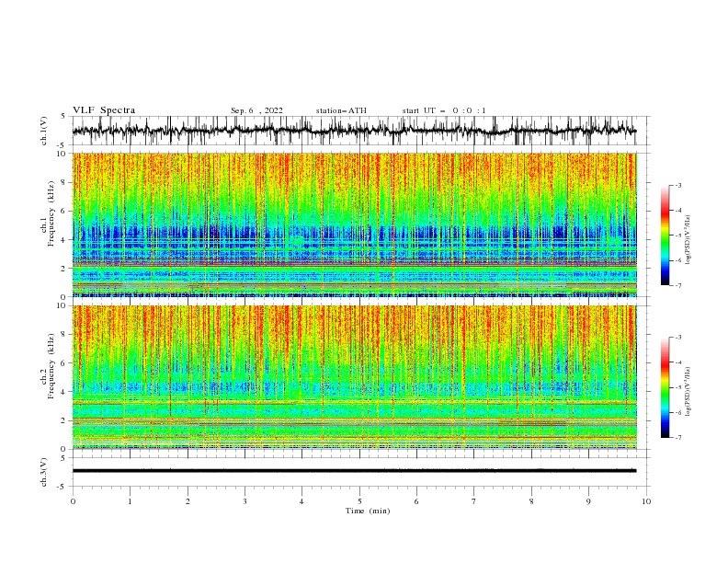Click the ch.1 frequency tick "6"
The image size is (728, 563).
tap(64, 211)
